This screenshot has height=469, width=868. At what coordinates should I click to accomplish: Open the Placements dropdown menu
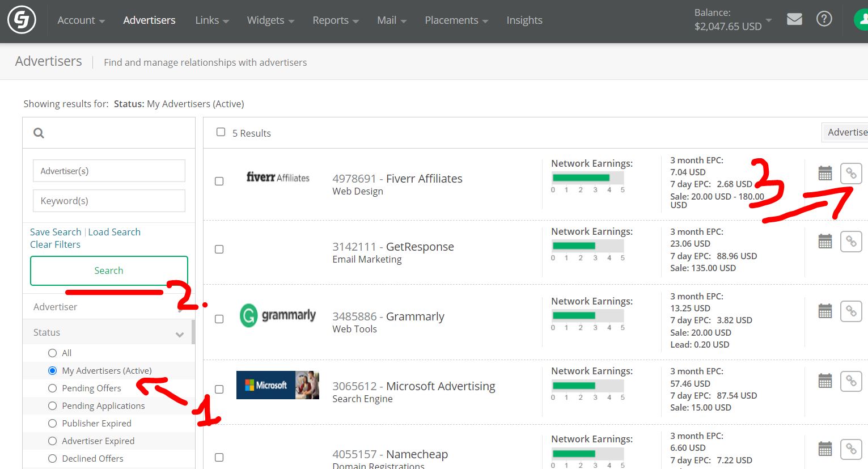coord(456,20)
